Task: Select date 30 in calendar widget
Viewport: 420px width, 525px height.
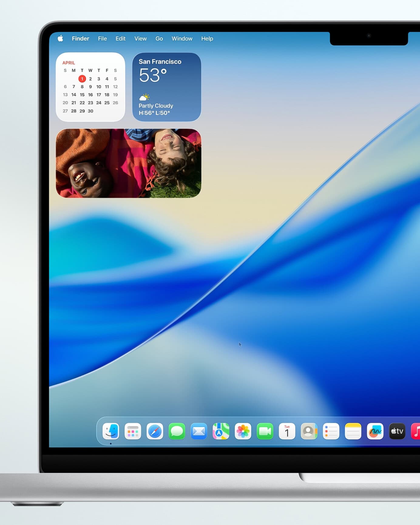Action: pyautogui.click(x=90, y=111)
